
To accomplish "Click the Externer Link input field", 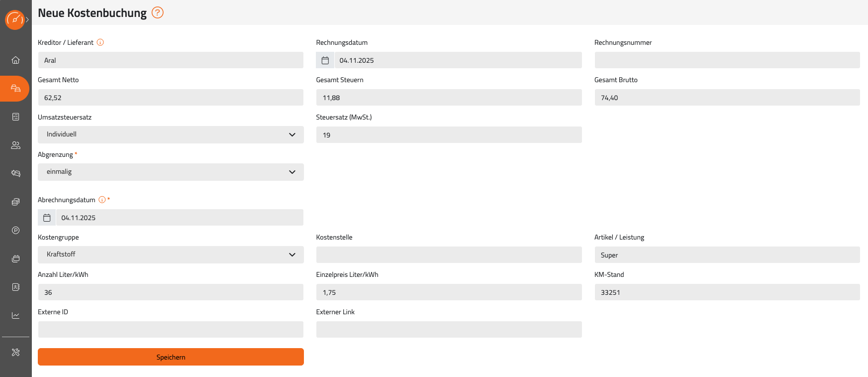I will pos(449,330).
